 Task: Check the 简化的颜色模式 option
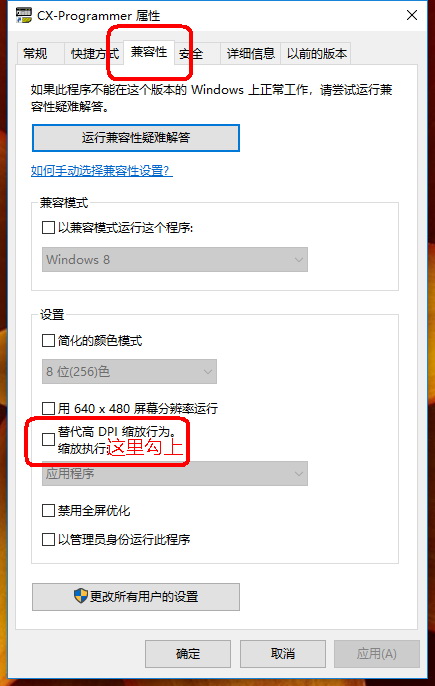point(48,340)
